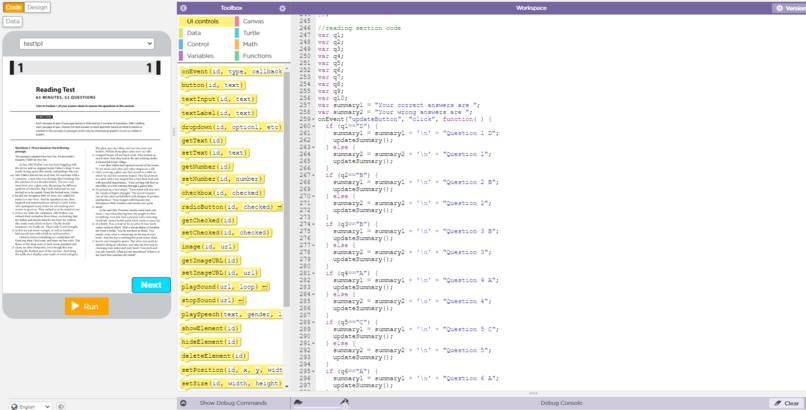Screen dimensions: 806x410
Task: Select the setSize(id, width, height) block
Action: coord(231,384)
